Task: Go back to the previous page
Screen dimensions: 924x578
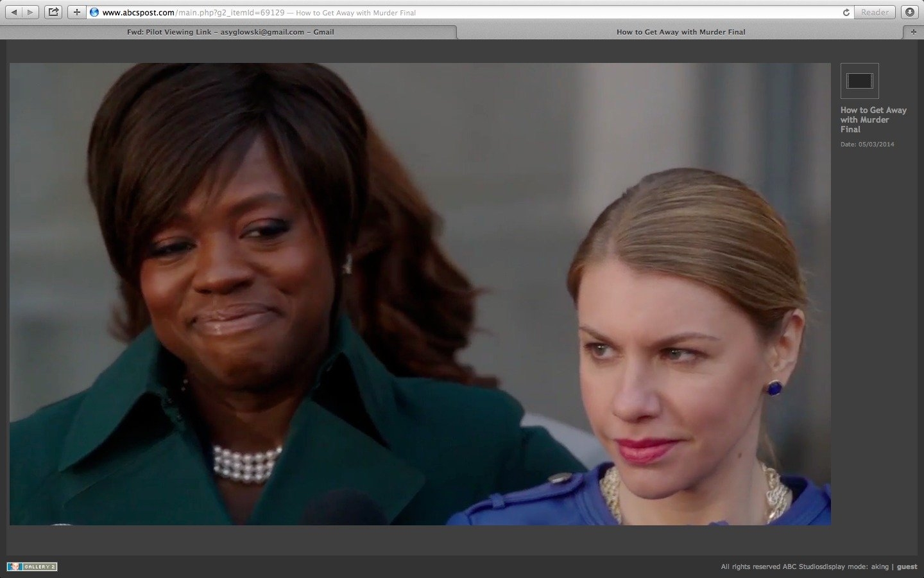Action: click(15, 12)
